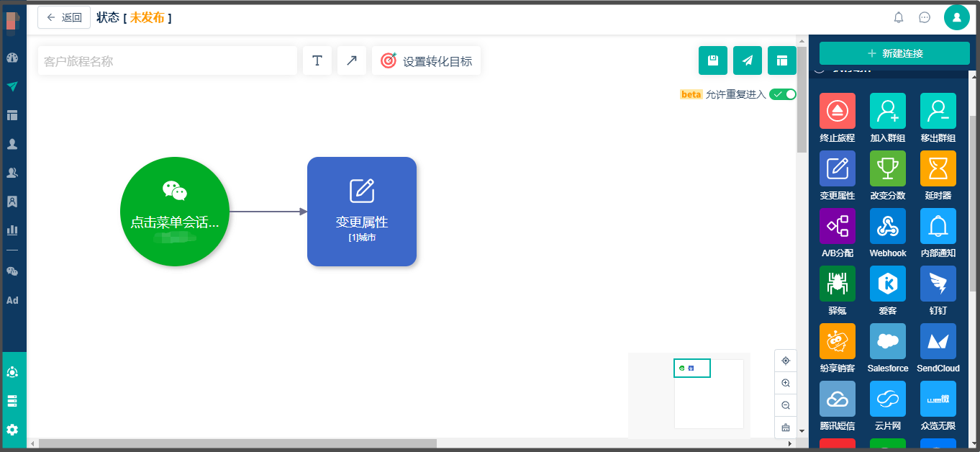Viewport: 980px width, 452px height.
Task: Click the zoom in magnifier button
Action: pyautogui.click(x=786, y=383)
